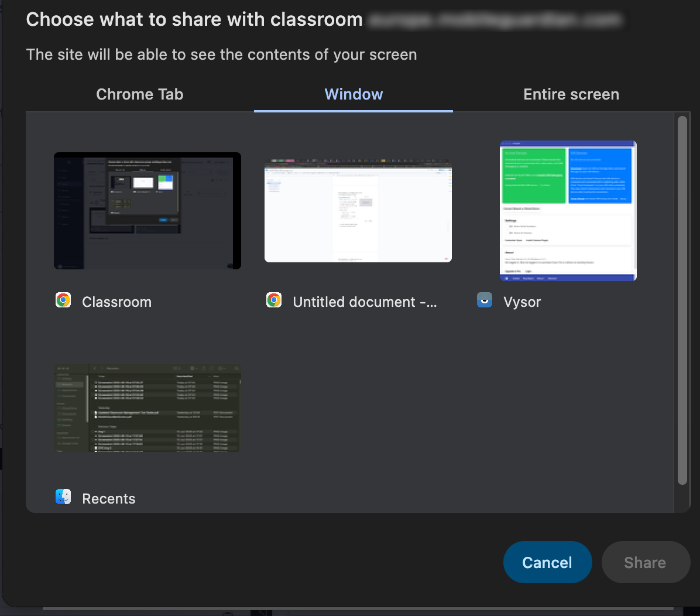
Task: Click the Share button
Action: pyautogui.click(x=645, y=562)
